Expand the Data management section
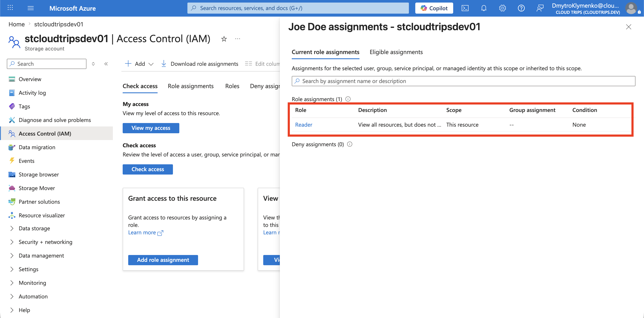This screenshot has width=644, height=318. coord(12,256)
